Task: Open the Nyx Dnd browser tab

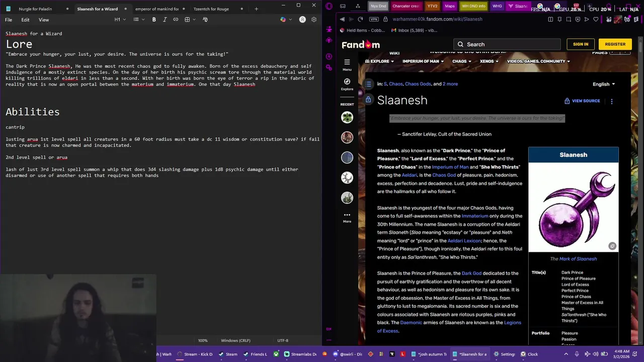Action: click(x=378, y=6)
